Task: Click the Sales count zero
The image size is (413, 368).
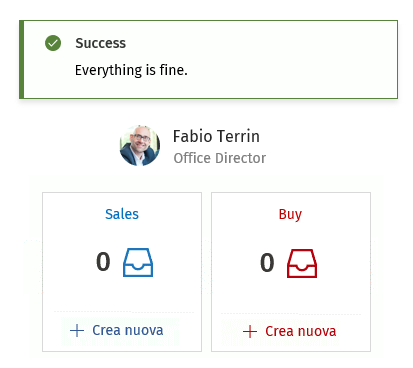Action: (103, 262)
